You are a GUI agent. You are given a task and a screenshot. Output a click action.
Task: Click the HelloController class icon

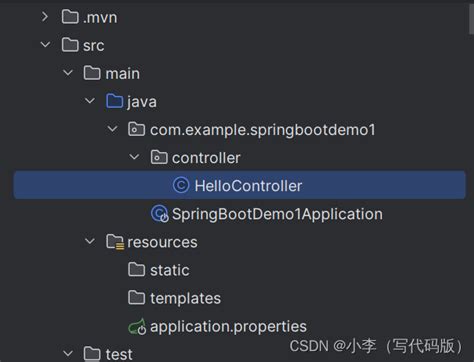point(181,185)
